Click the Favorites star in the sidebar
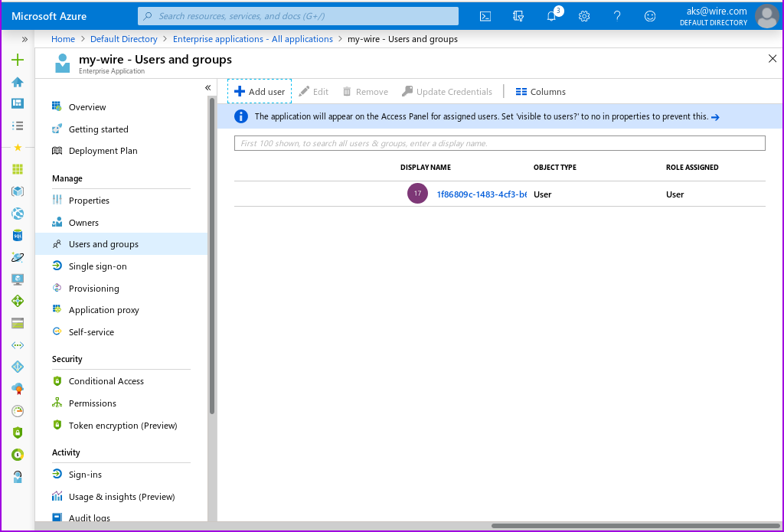 tap(18, 148)
